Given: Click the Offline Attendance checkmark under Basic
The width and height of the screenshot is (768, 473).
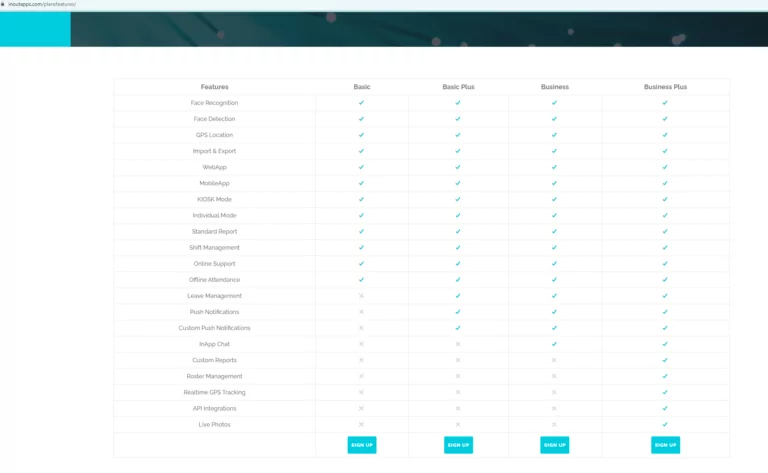Looking at the screenshot, I should pyautogui.click(x=361, y=280).
